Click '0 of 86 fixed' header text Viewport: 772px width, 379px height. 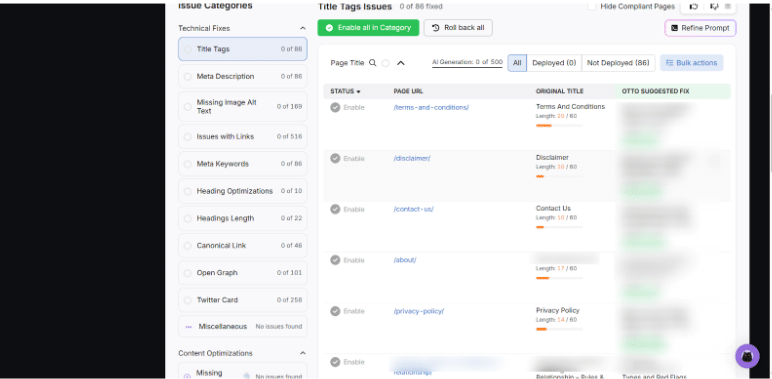421,6
